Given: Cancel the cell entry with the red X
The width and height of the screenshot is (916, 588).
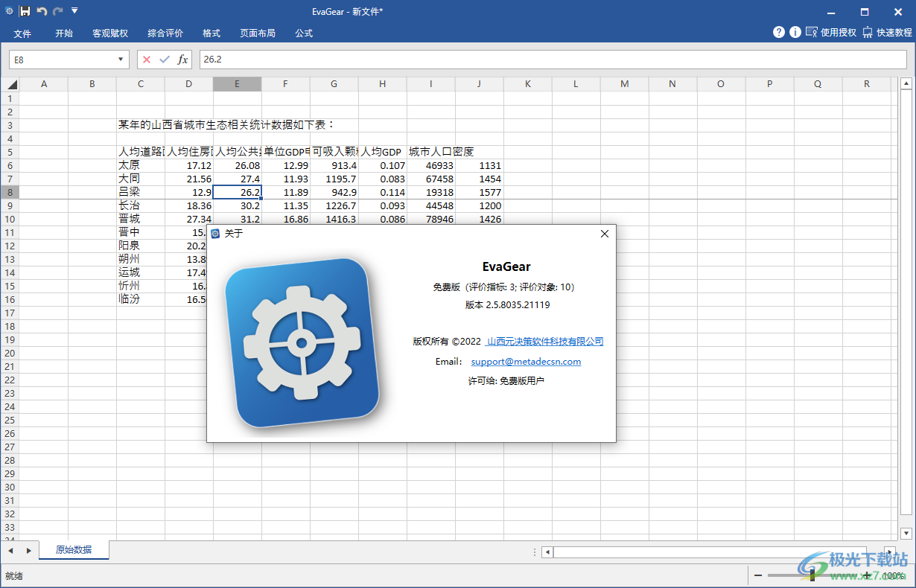Looking at the screenshot, I should [x=147, y=60].
